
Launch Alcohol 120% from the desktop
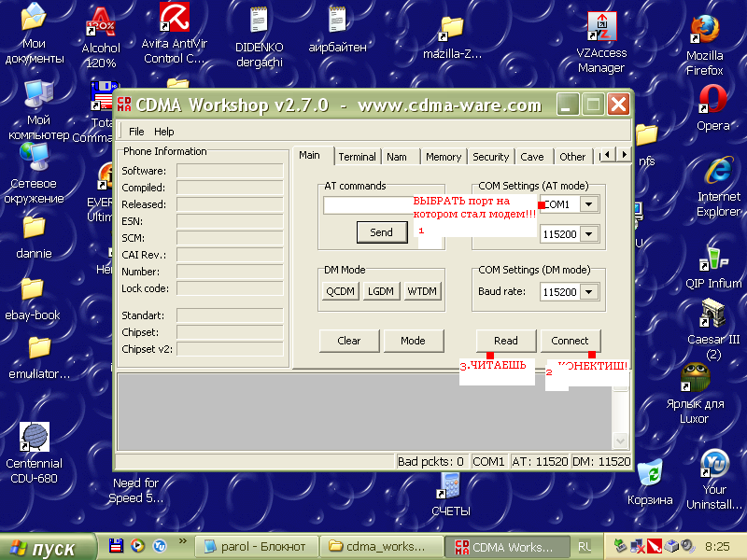(x=101, y=38)
